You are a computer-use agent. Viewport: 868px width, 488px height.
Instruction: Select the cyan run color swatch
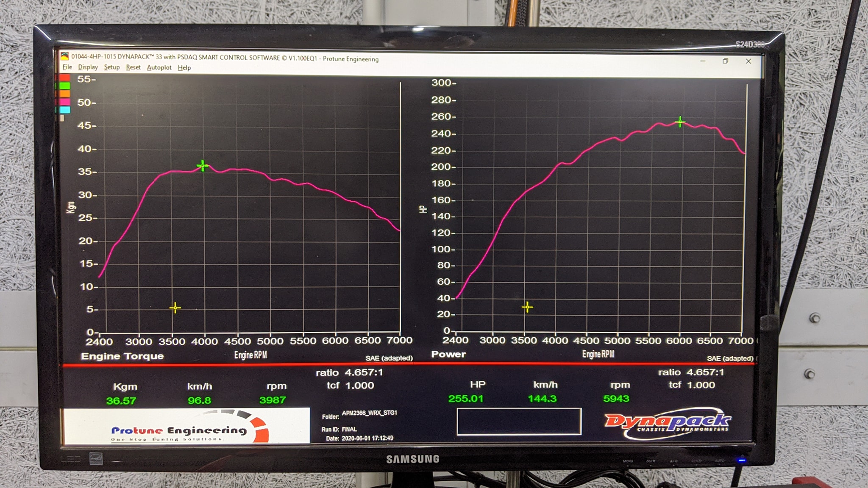pyautogui.click(x=64, y=110)
